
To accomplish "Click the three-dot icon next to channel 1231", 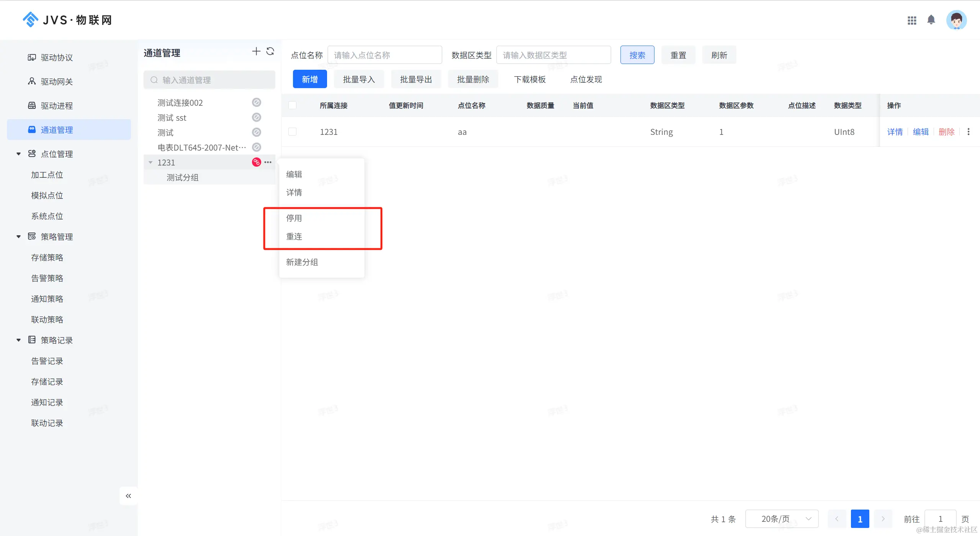I will tap(268, 162).
